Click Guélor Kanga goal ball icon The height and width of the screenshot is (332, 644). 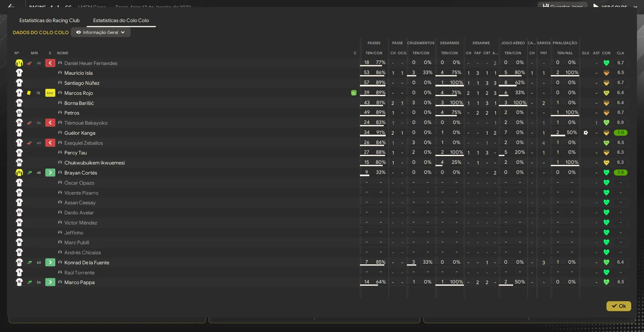(x=586, y=133)
